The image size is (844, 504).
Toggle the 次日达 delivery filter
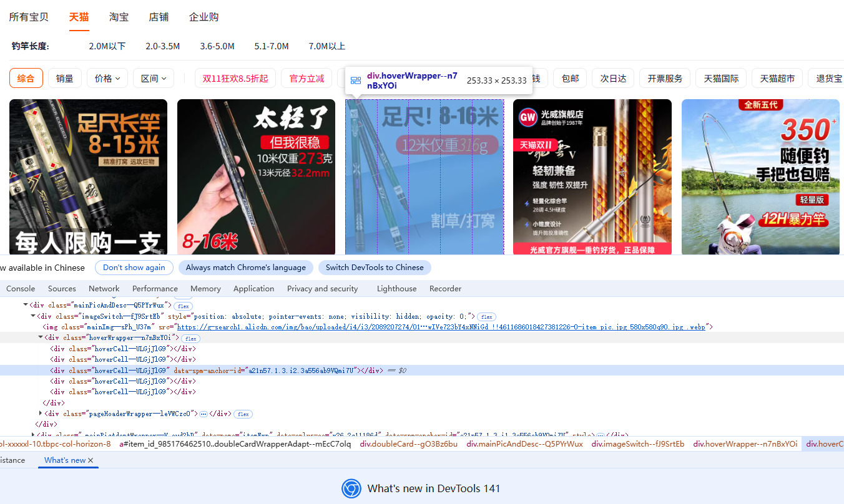[x=613, y=78]
